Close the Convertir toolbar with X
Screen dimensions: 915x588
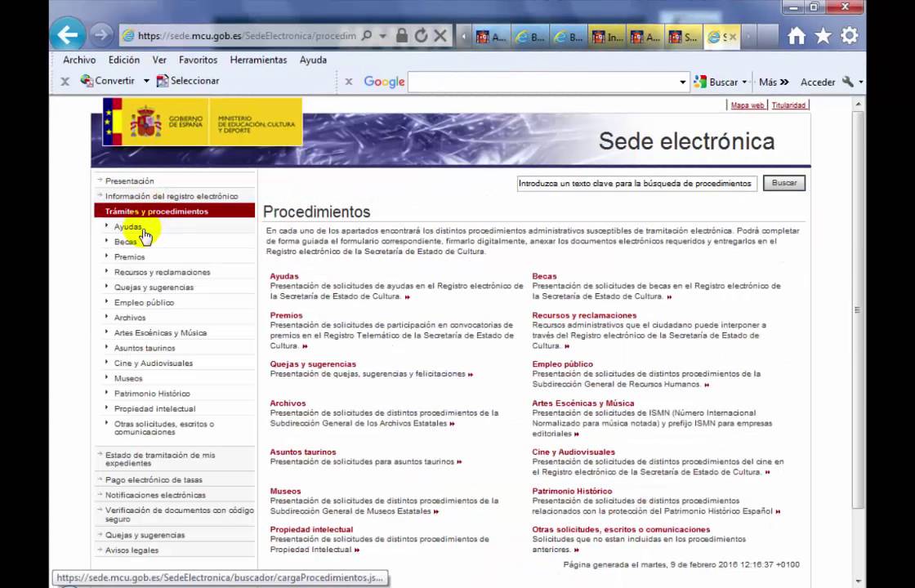pyautogui.click(x=65, y=82)
